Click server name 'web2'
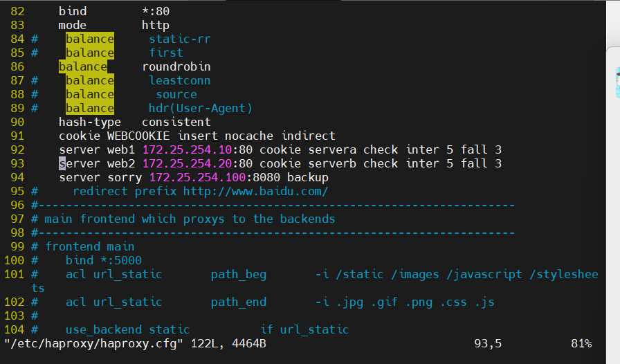The width and height of the screenshot is (620, 364). pos(121,163)
